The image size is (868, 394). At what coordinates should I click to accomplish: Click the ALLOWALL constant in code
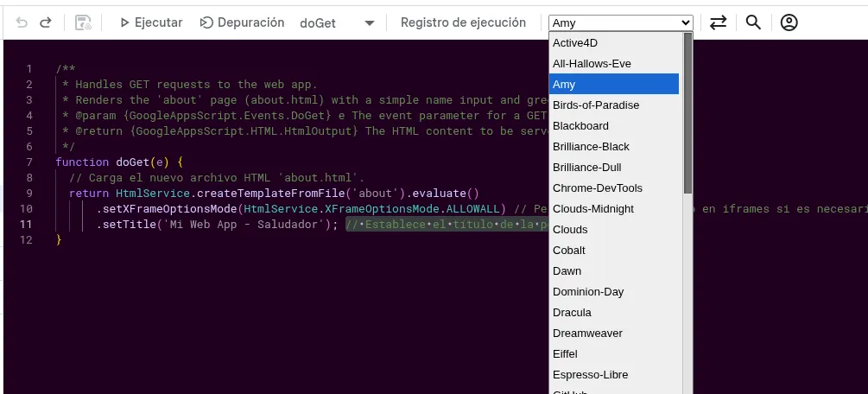(x=472, y=209)
